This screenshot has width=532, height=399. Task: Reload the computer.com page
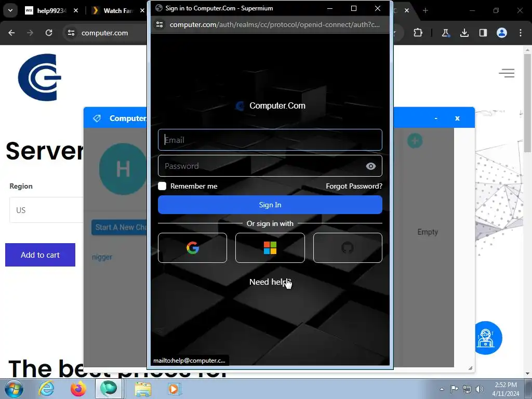[49, 33]
